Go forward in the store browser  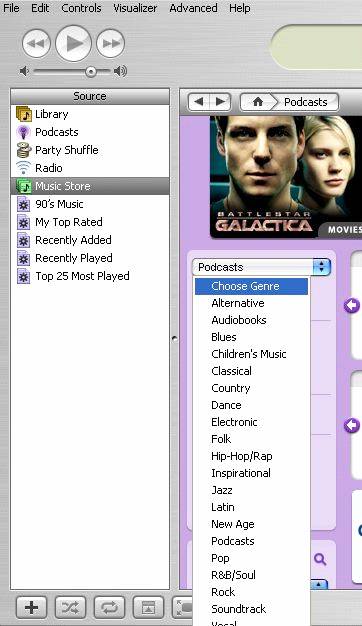coord(220,102)
